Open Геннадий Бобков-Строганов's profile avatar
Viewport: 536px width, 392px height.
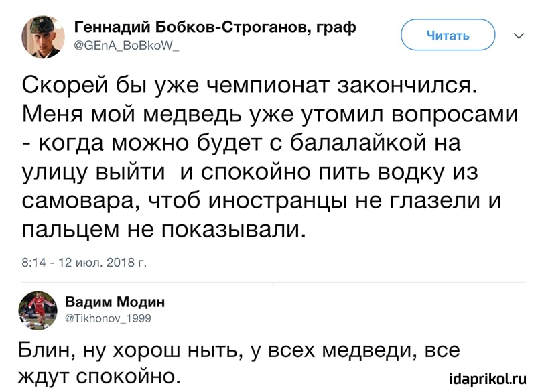43,37
